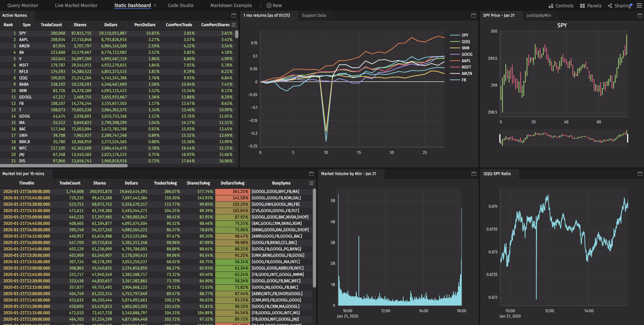Maximize the Active Names panel
The width and height of the screenshot is (644, 325).
pyautogui.click(x=234, y=15)
